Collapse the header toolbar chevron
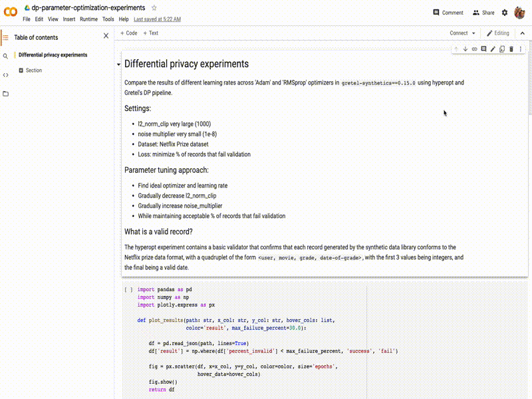Image resolution: width=532 pixels, height=399 pixels. [x=523, y=33]
